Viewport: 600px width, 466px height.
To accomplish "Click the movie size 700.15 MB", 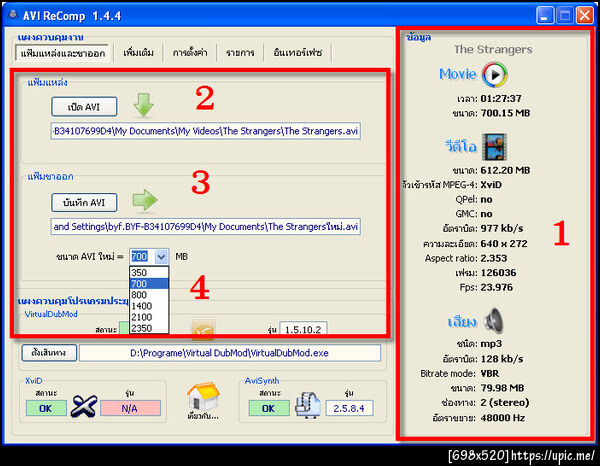I will tap(505, 113).
